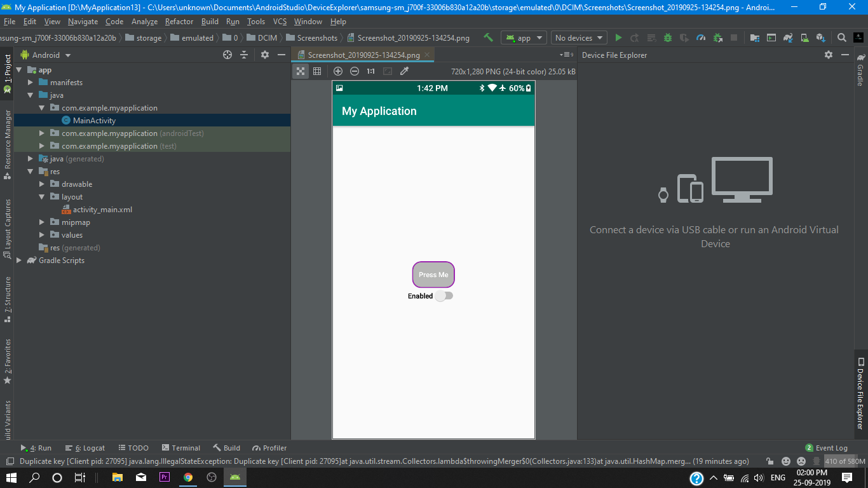Click the green Run app button
The image size is (868, 488).
click(x=618, y=38)
